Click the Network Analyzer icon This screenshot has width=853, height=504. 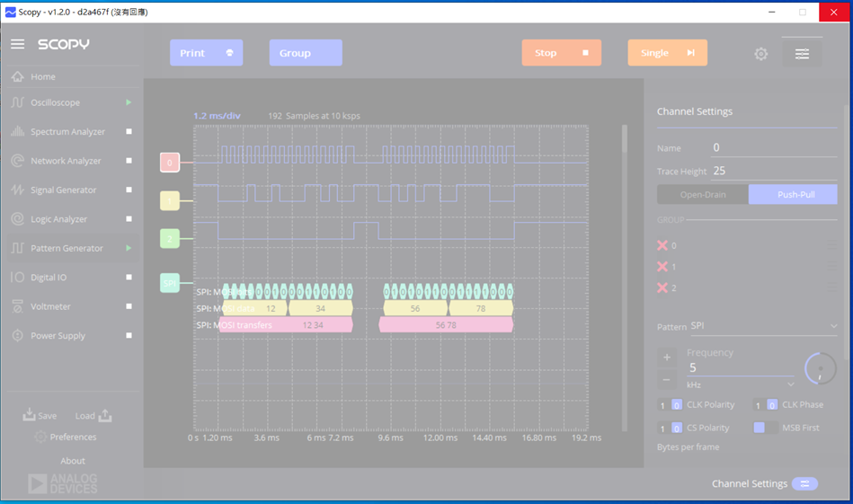coord(17,161)
